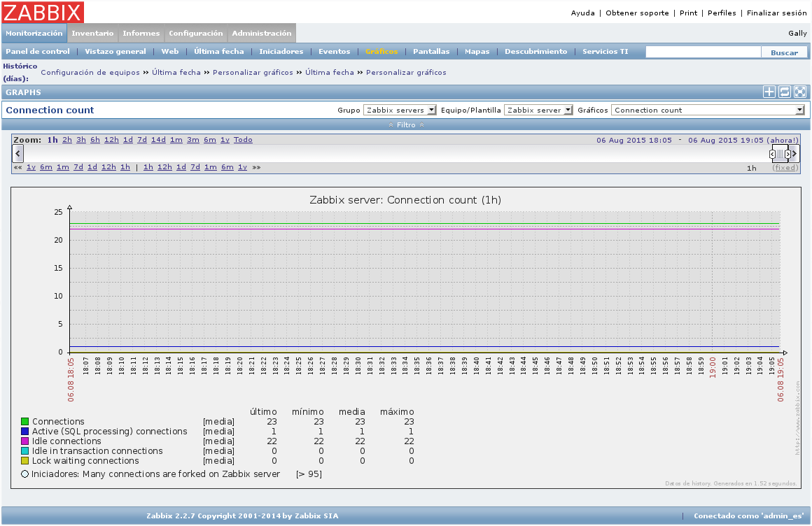Click the Connection count graph image
Image resolution: width=812 pixels, height=526 pixels.
point(406,338)
